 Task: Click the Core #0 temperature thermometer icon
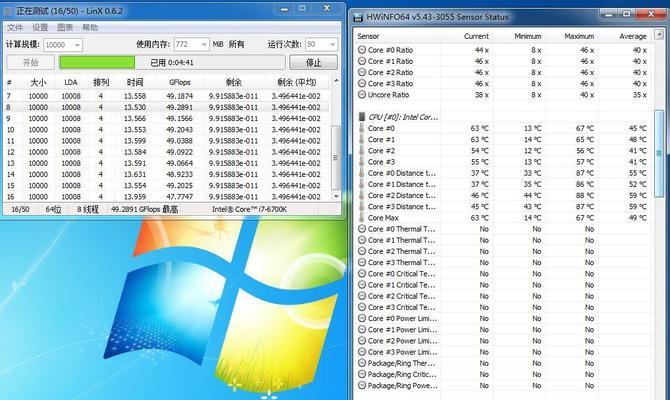[x=361, y=128]
